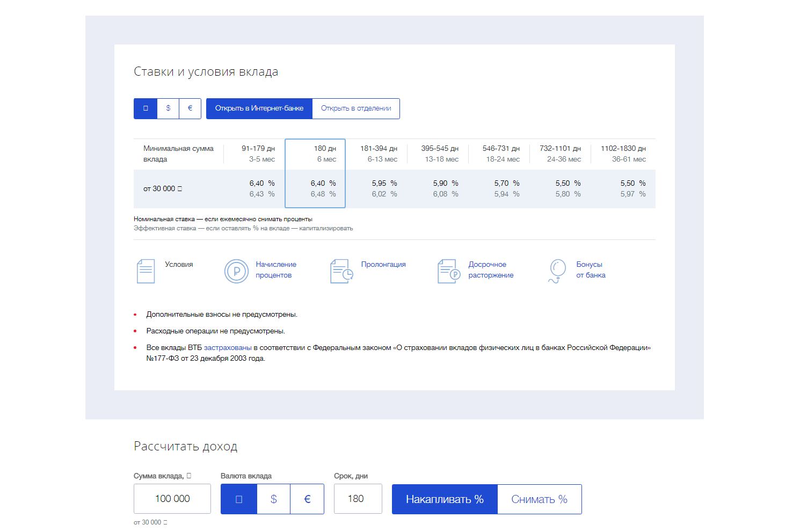Click the deposit amount input field

click(x=172, y=499)
